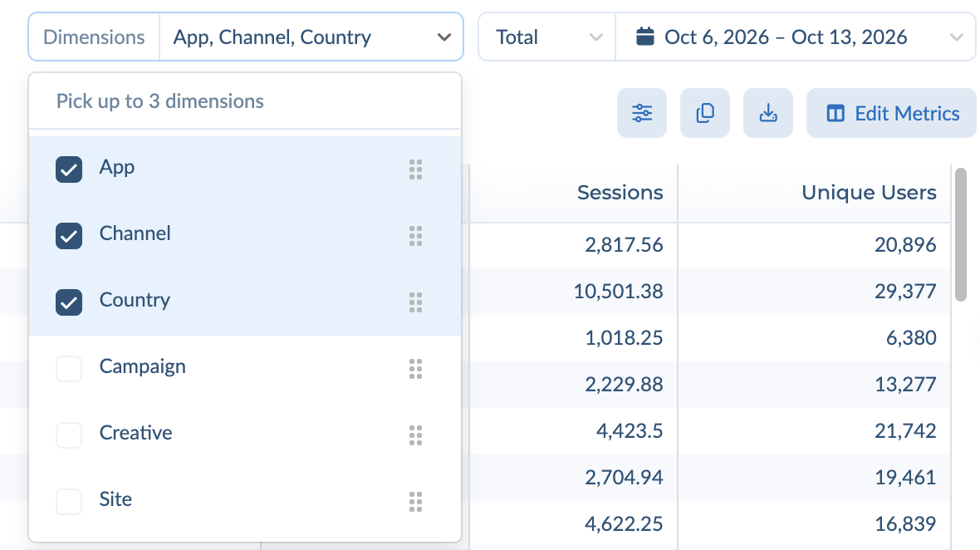Select the Campaign option label
Screen dimensions: 980x550
tap(143, 366)
